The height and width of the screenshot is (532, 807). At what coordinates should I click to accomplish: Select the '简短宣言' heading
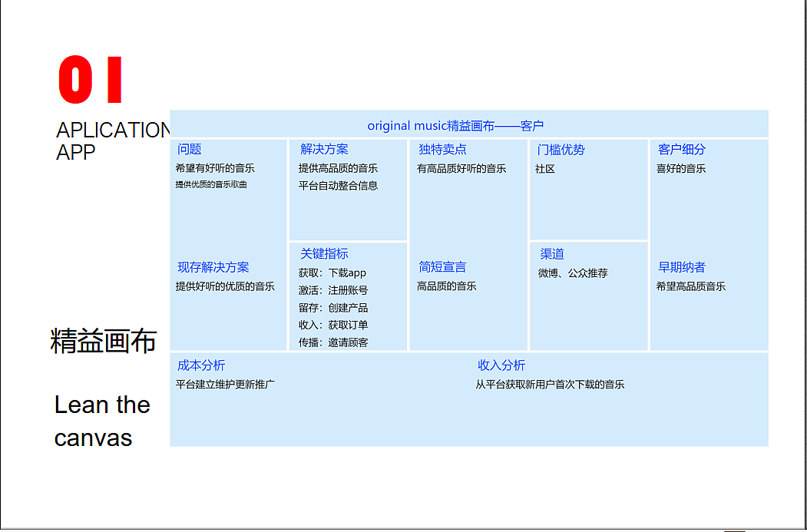coord(442,267)
